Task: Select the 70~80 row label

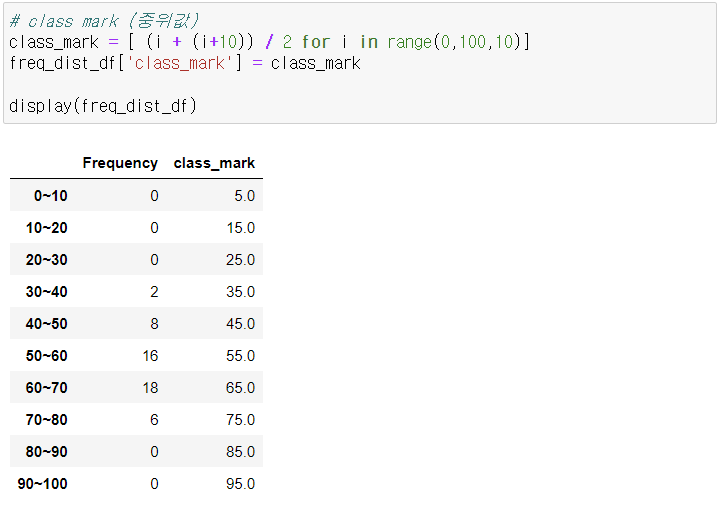Action: [47, 420]
